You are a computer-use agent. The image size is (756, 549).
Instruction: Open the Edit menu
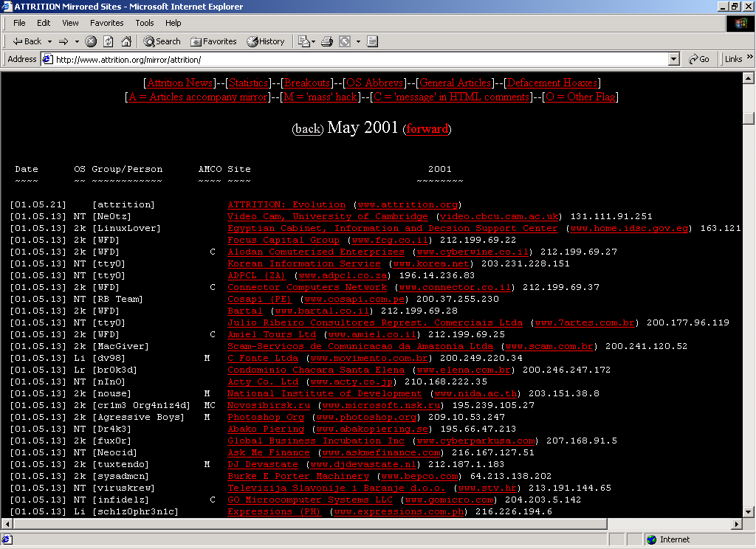point(44,23)
